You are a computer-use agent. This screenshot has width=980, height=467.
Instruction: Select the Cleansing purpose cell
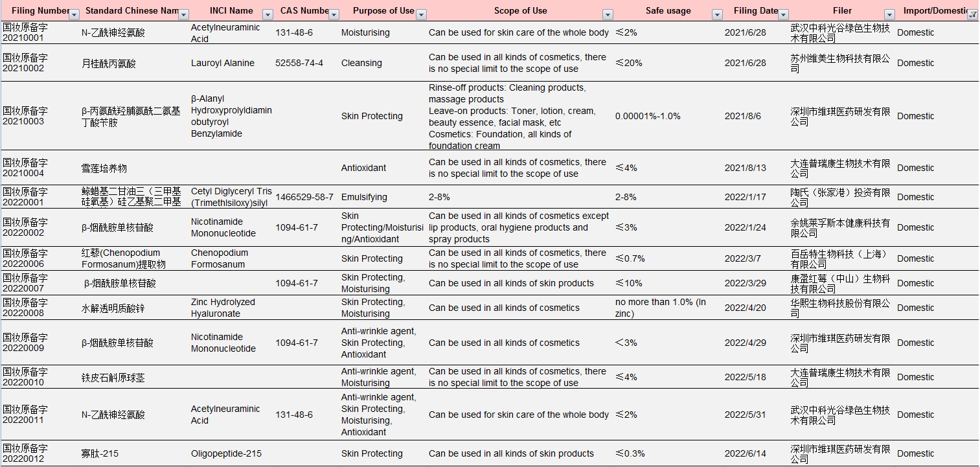click(x=361, y=63)
